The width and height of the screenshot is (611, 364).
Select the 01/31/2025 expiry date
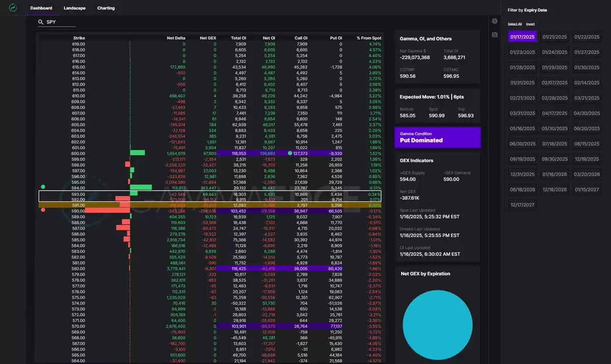(x=522, y=82)
